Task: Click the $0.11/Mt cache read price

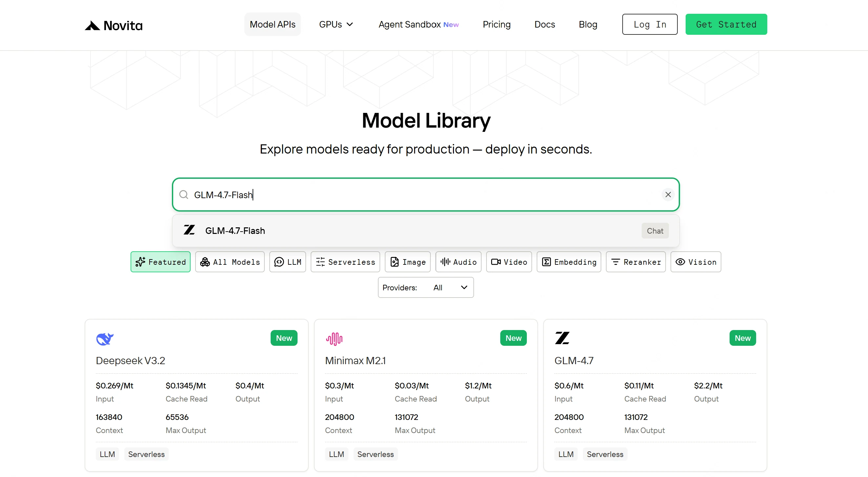Action: point(639,385)
